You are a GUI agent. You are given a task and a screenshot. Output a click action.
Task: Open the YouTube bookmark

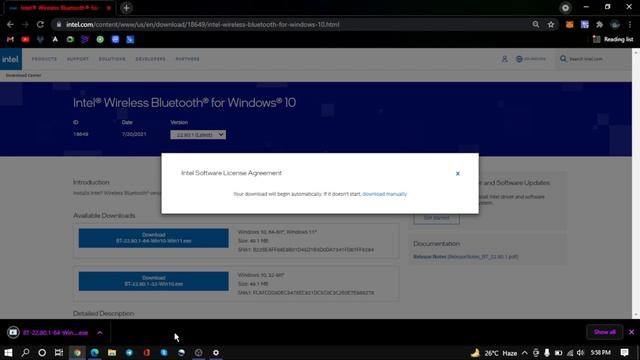point(25,40)
